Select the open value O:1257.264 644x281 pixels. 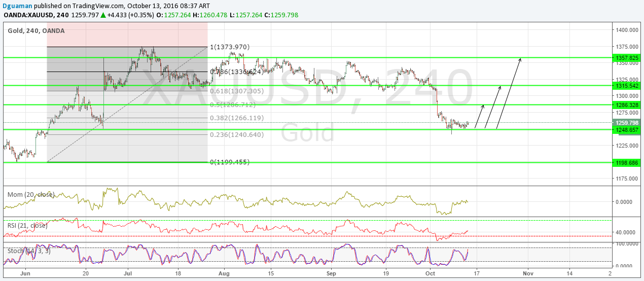tap(173, 15)
